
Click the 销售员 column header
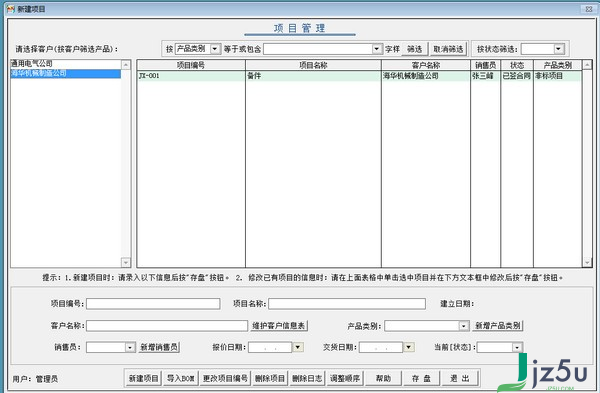point(485,65)
